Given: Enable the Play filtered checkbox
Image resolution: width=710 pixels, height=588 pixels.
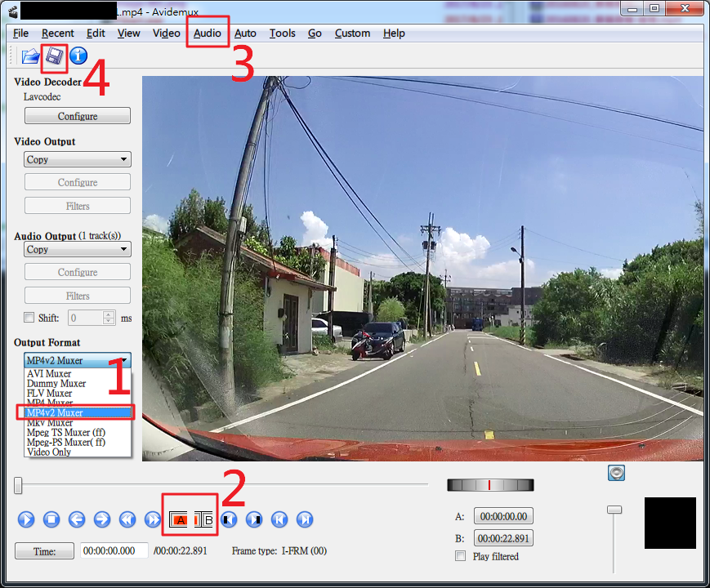Looking at the screenshot, I should (x=460, y=556).
